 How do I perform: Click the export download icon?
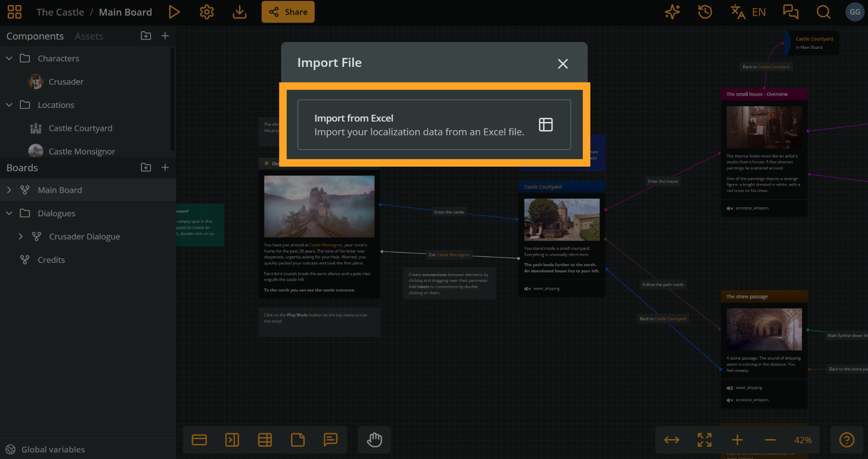(240, 12)
